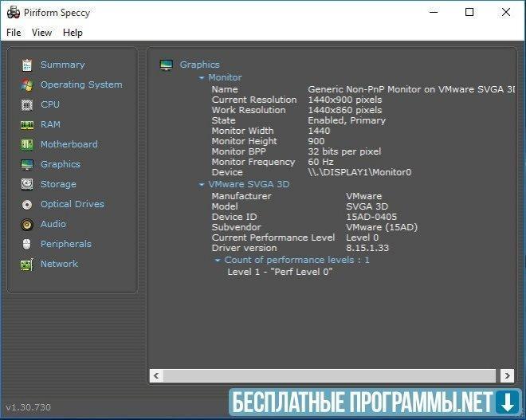Show the RAM section
This screenshot has width=526, height=420.
[50, 124]
